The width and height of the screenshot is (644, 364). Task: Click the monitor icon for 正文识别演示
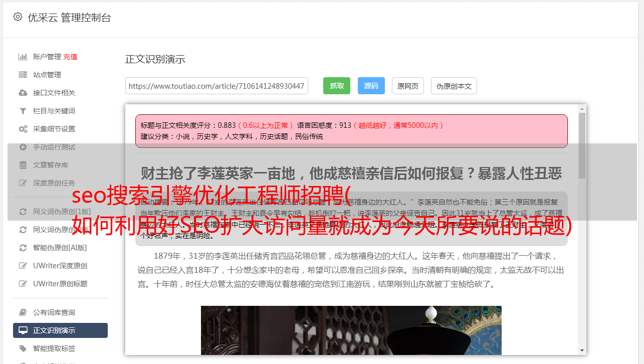click(x=23, y=330)
